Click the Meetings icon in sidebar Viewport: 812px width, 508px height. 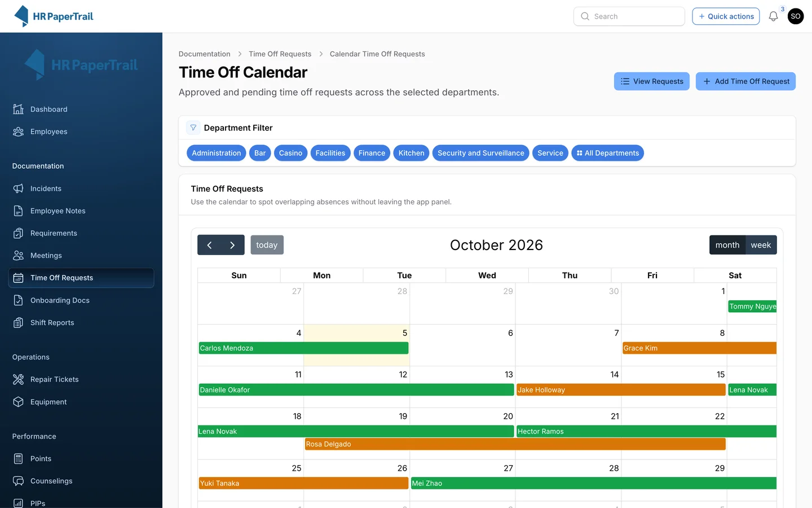[x=19, y=255]
